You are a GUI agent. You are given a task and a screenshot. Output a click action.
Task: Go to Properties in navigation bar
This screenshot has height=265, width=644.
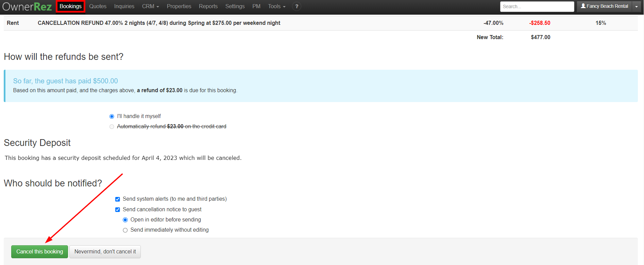[179, 6]
